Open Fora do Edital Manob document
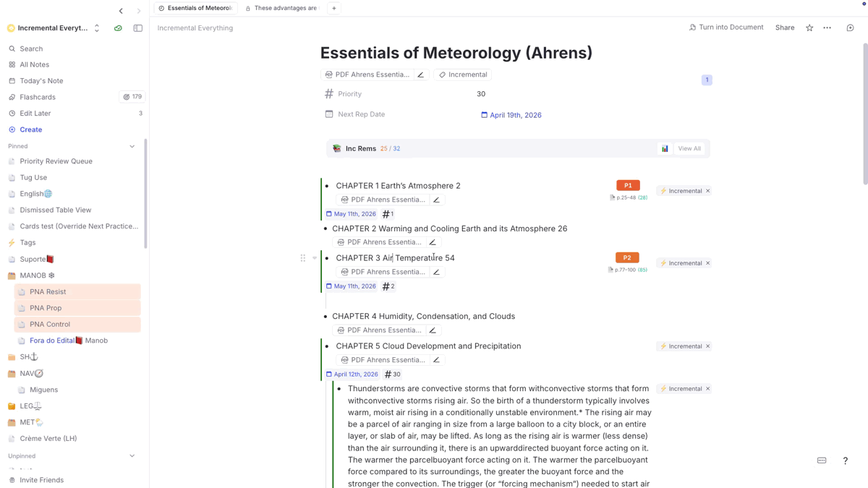Image resolution: width=868 pixels, height=488 pixels. 69,341
